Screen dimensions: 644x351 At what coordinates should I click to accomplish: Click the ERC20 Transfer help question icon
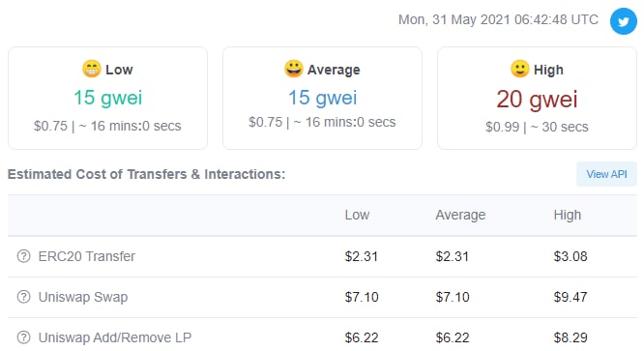click(x=24, y=256)
